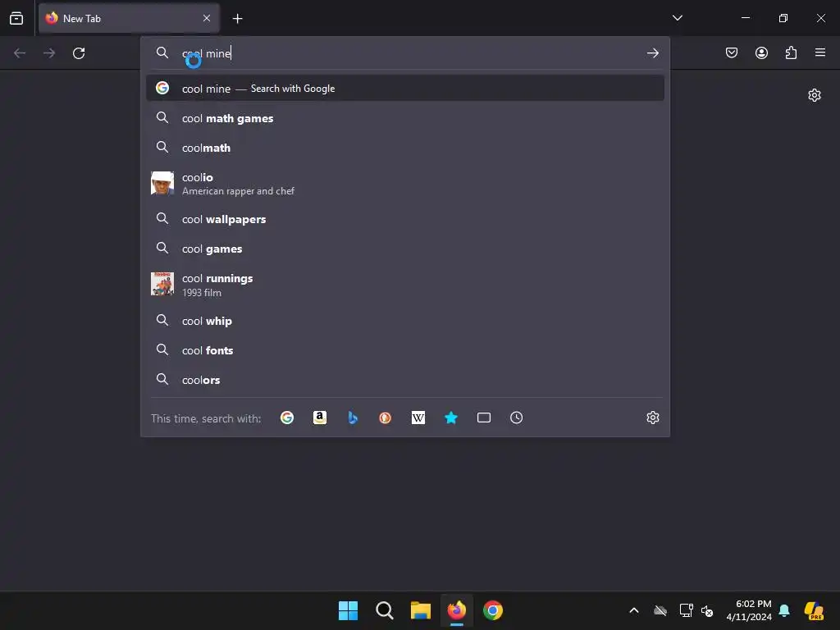Choose 'coolmath' suggestion

[405, 148]
